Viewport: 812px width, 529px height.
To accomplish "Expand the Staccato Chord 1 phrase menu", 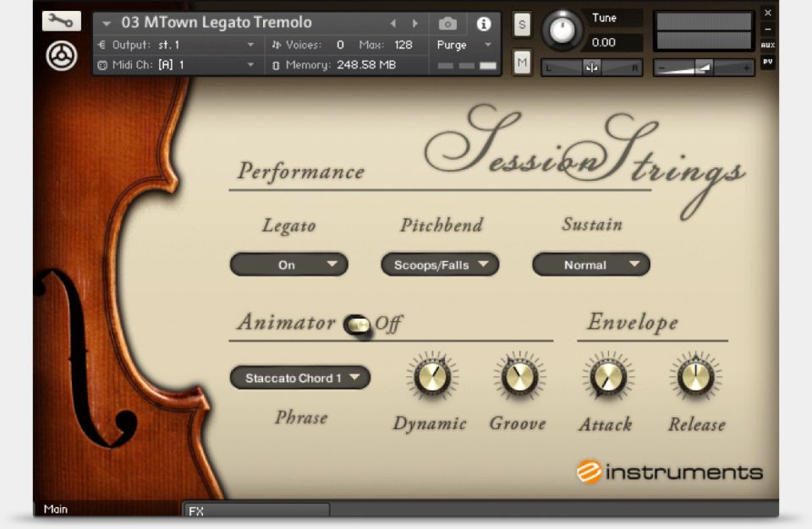I will click(299, 378).
